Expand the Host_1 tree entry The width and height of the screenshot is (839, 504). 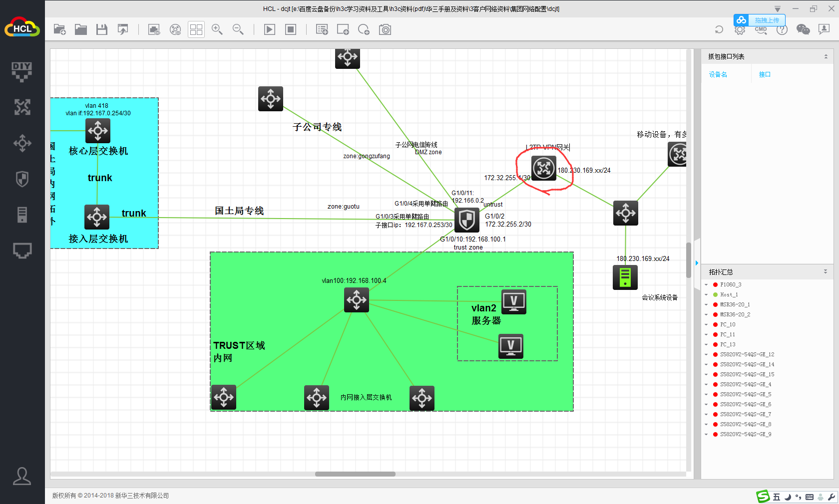(x=706, y=295)
